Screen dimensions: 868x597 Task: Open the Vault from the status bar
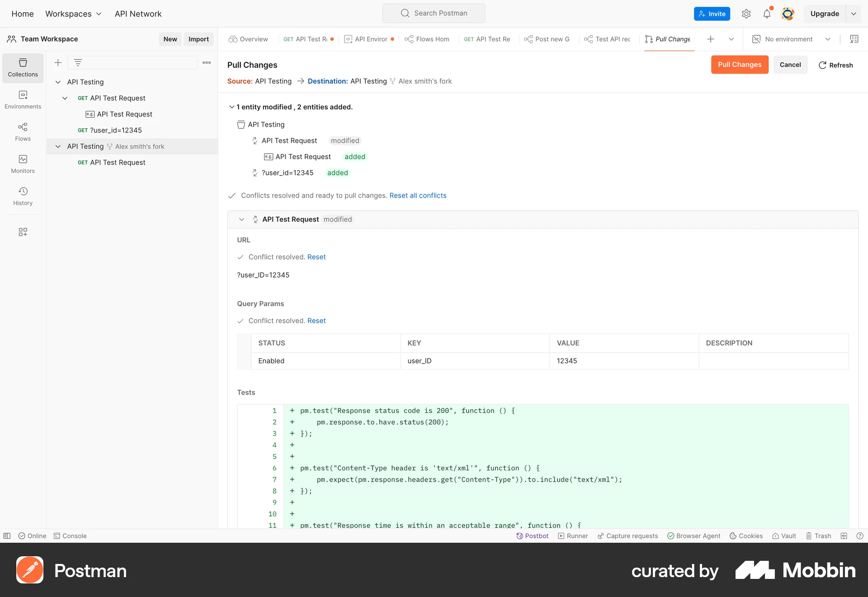(784, 535)
